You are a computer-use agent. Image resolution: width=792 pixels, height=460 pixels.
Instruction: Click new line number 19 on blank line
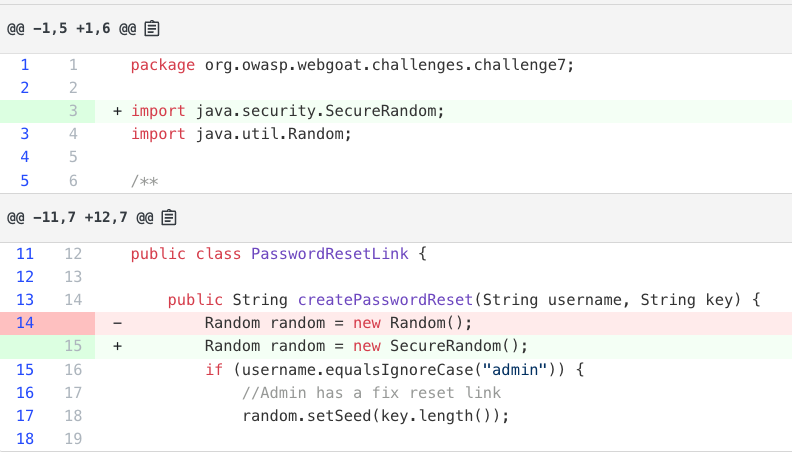click(x=73, y=439)
